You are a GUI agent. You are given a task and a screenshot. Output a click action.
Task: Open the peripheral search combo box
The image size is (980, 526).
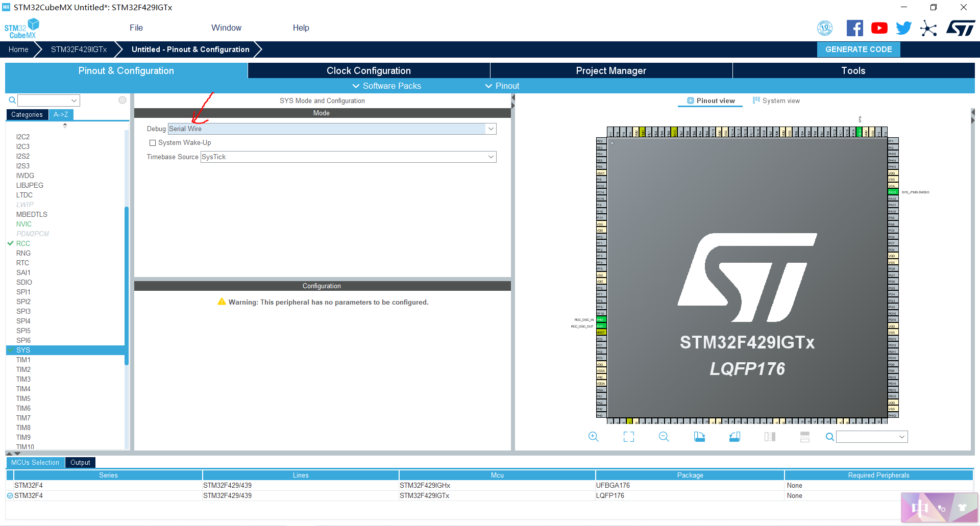48,100
